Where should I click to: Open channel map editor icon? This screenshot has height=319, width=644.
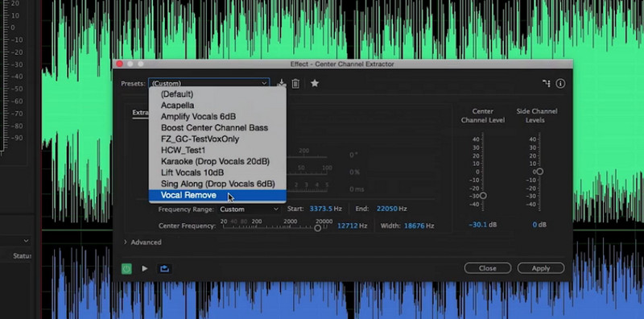547,84
